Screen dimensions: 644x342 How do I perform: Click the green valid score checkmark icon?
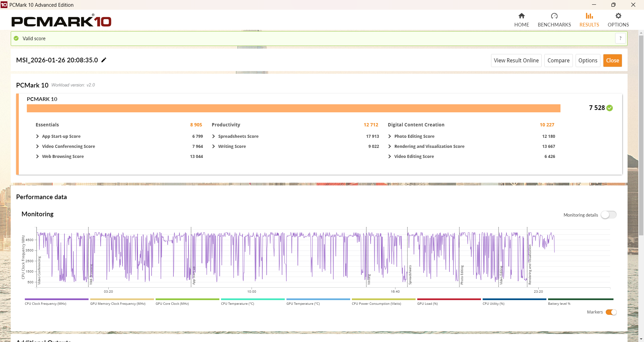[16, 39]
